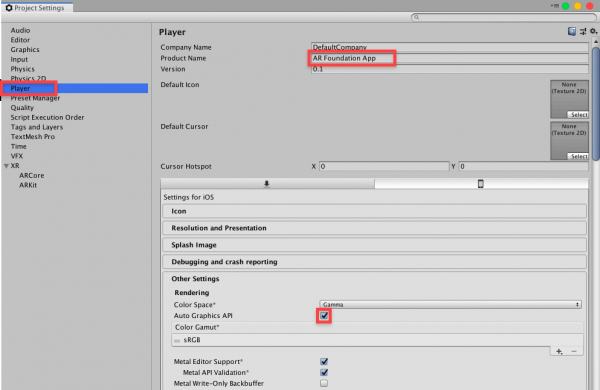Click the Default Icon texture preview
The image size is (600, 390).
point(569,99)
